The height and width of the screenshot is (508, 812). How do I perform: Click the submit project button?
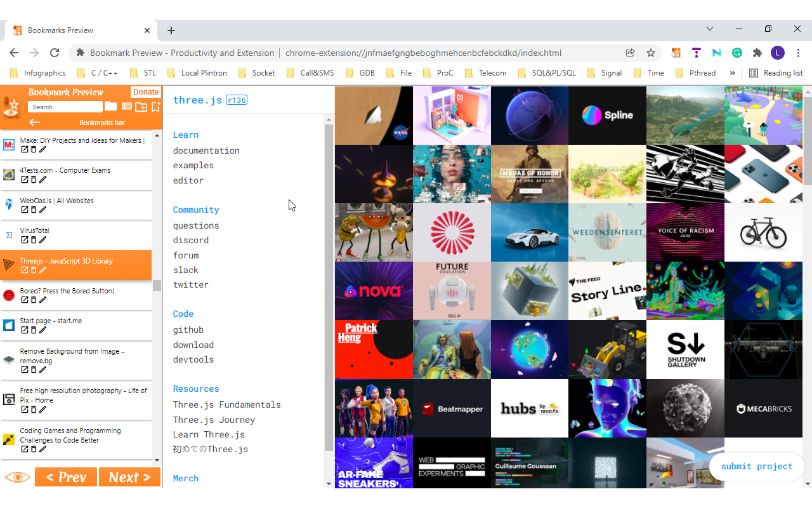(x=757, y=466)
